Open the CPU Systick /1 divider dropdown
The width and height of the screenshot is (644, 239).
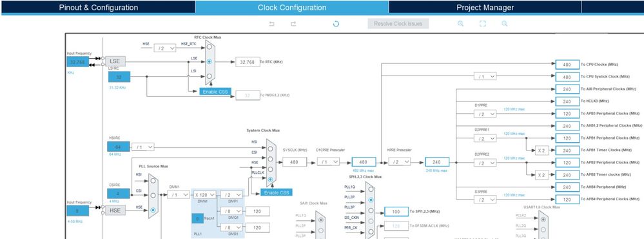485,76
